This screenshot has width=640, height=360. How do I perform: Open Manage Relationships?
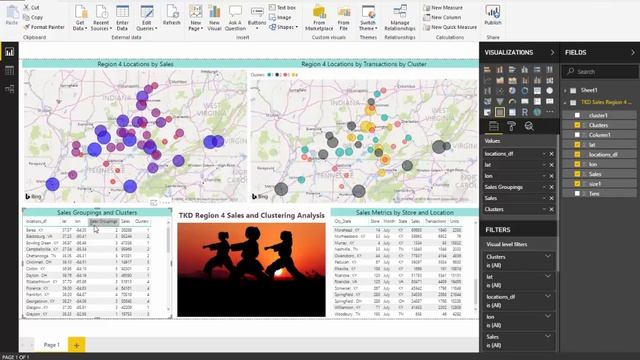(x=400, y=18)
